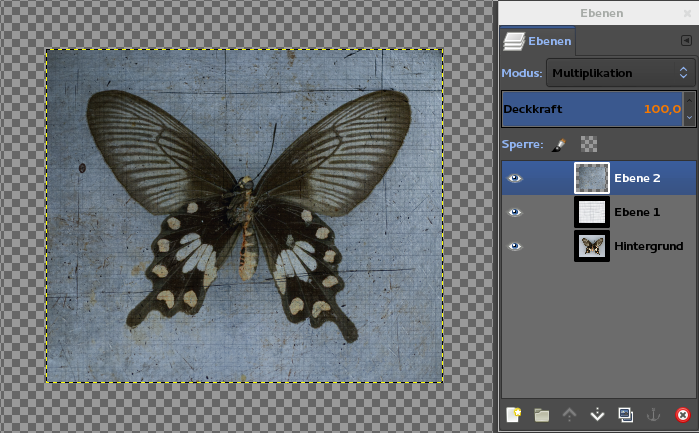The height and width of the screenshot is (433, 699).
Task: Duplicate the selected layer
Action: [x=626, y=415]
